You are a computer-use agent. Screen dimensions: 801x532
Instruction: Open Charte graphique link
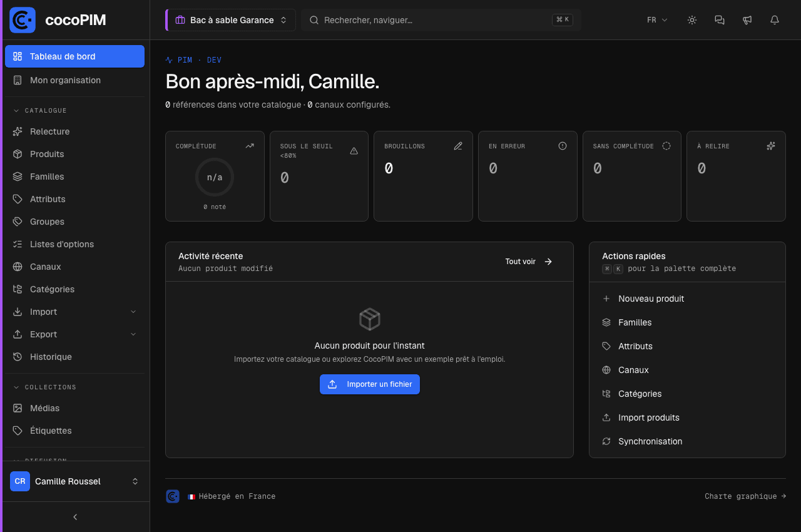tap(745, 496)
